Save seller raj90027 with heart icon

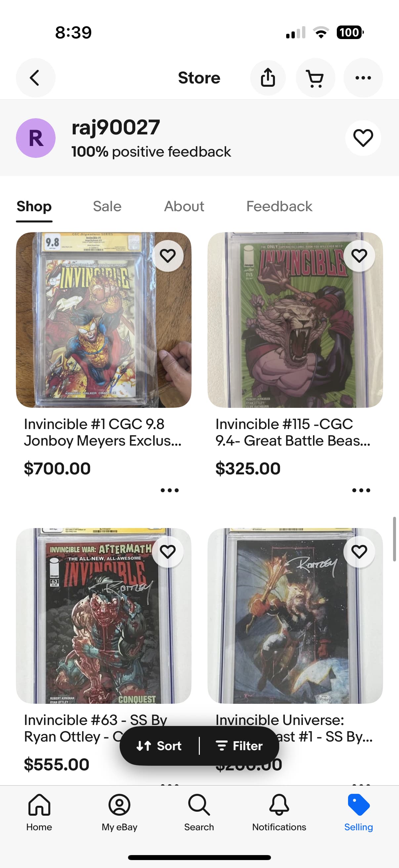pos(363,138)
